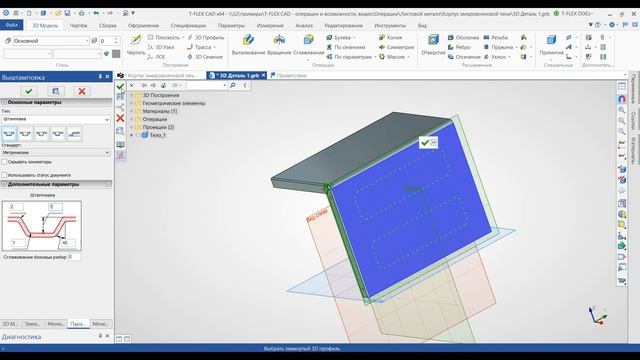Image resolution: width=640 pixels, height=360 pixels.
Task: Select the Примитив primitive tool
Action: 551,45
